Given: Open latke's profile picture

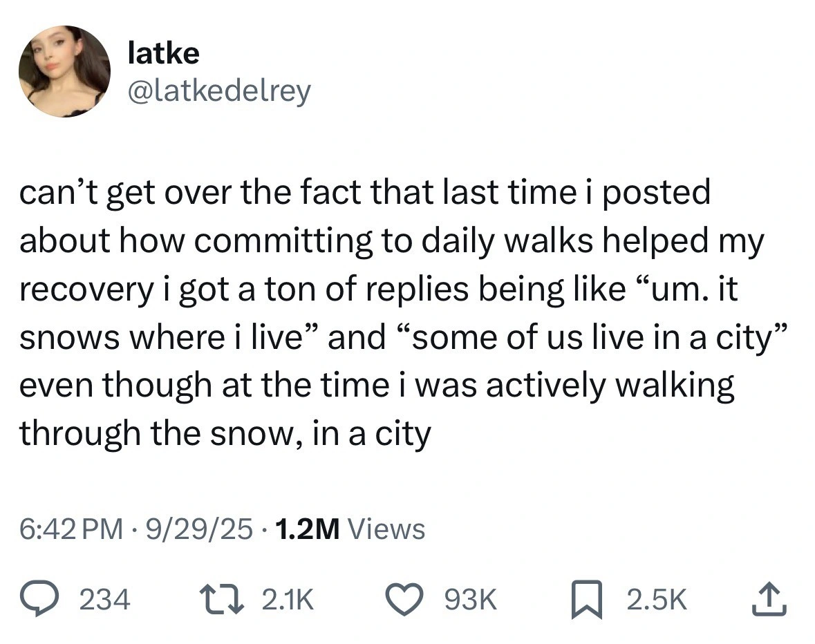Looking at the screenshot, I should click(x=63, y=70).
